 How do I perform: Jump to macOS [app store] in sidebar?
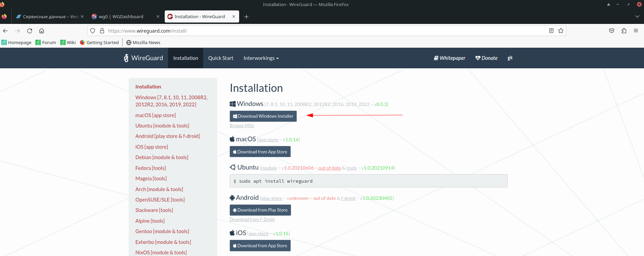pyautogui.click(x=156, y=115)
